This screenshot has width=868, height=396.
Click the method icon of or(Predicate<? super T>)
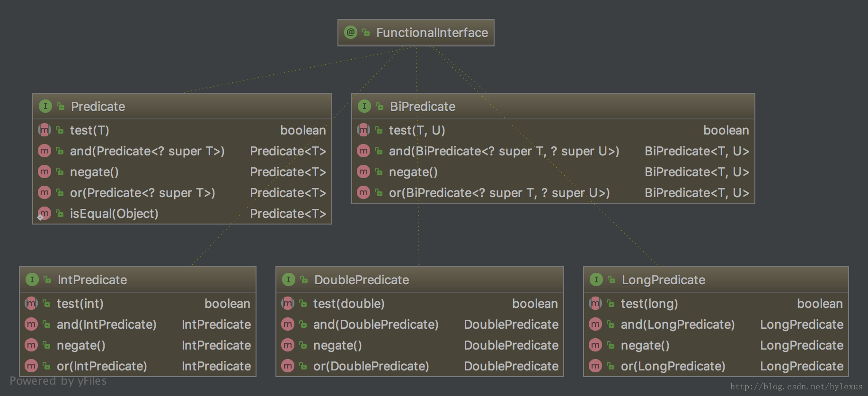pyautogui.click(x=44, y=192)
